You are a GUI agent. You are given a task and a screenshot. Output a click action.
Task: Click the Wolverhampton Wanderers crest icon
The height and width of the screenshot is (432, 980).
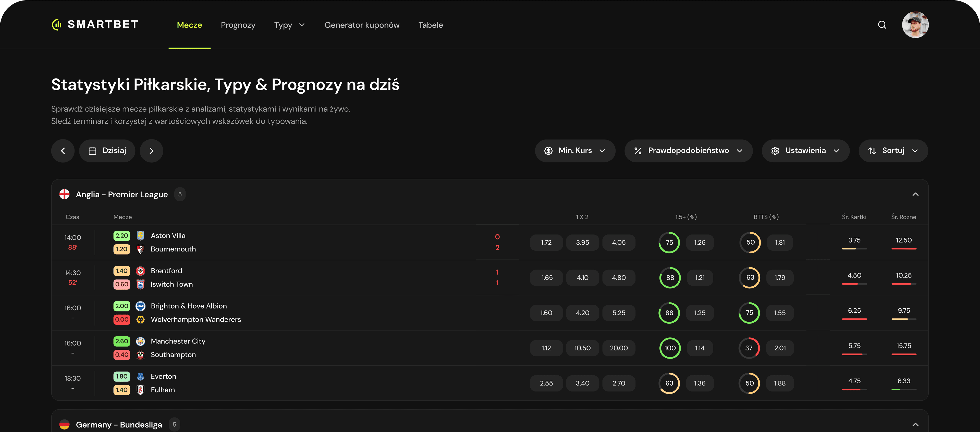(140, 320)
